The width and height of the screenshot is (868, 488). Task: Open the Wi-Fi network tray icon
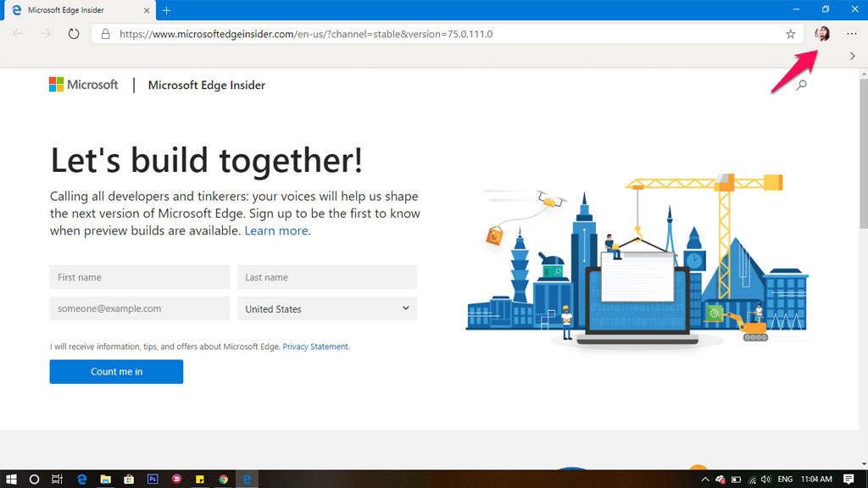pos(752,480)
